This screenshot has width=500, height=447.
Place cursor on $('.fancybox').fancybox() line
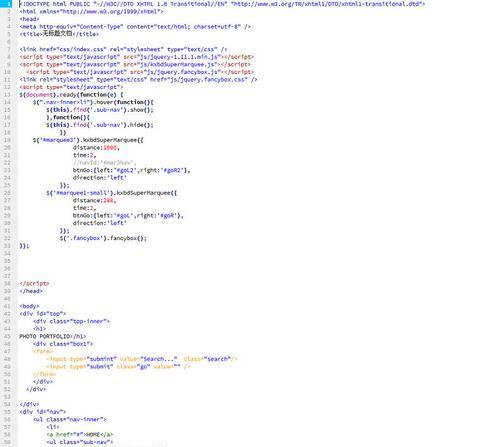coord(103,238)
